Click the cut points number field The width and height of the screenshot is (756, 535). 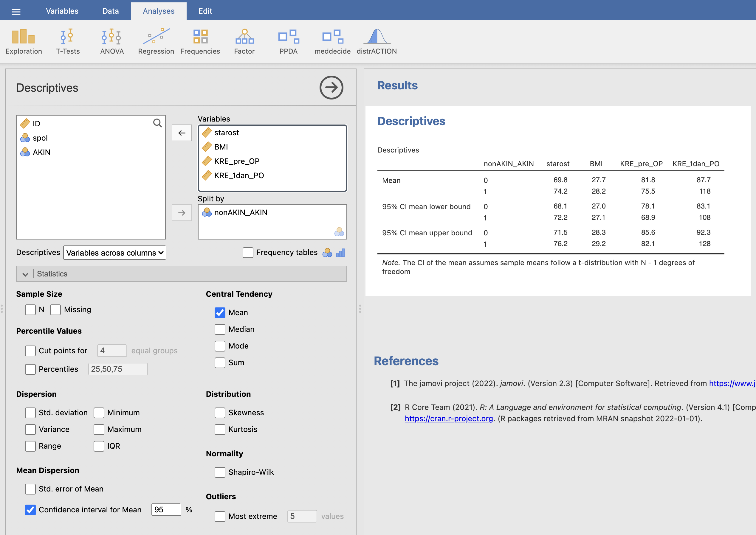[x=112, y=351]
